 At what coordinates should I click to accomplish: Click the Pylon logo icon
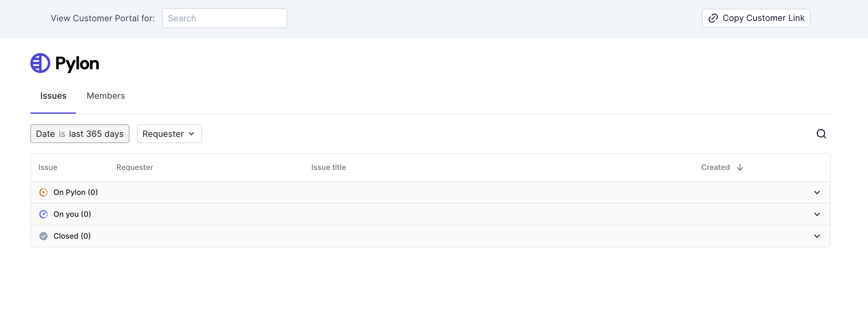(40, 63)
